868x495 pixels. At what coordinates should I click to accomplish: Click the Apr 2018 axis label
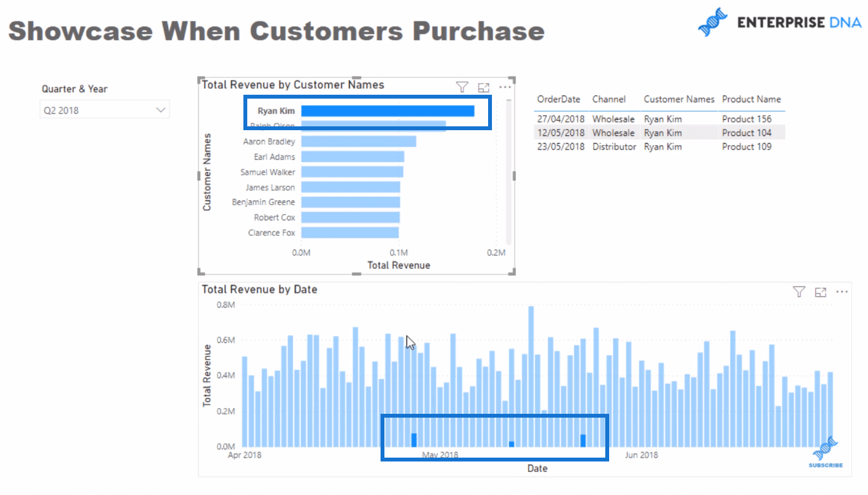pyautogui.click(x=245, y=455)
